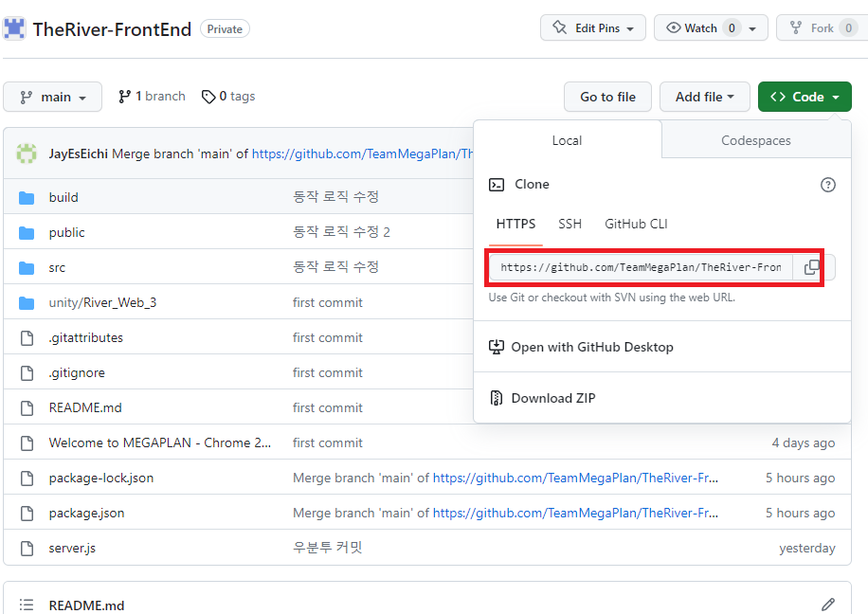
Task: Open the README.md file in file list
Action: 85,408
